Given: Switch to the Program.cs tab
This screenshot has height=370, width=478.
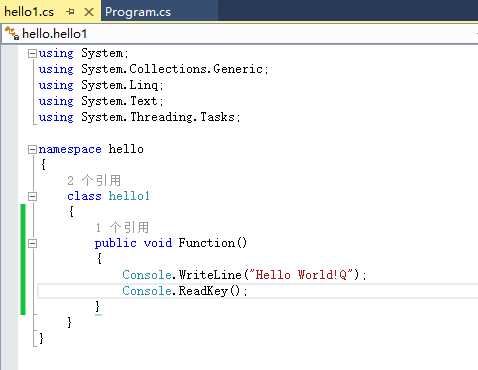Looking at the screenshot, I should click(138, 12).
